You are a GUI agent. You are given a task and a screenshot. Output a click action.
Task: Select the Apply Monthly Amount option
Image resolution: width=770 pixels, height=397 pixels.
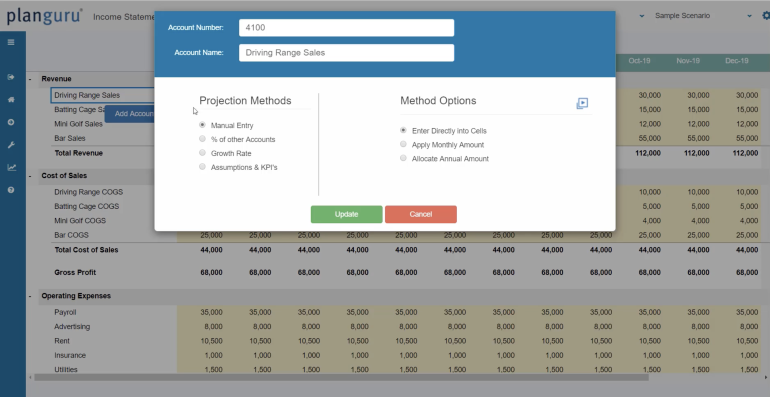(x=403, y=144)
